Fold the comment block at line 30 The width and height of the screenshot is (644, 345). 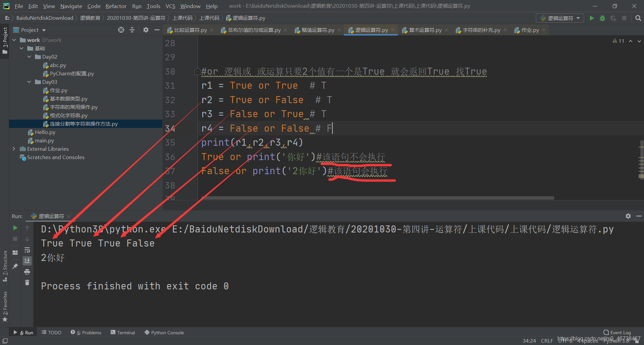tap(197, 71)
